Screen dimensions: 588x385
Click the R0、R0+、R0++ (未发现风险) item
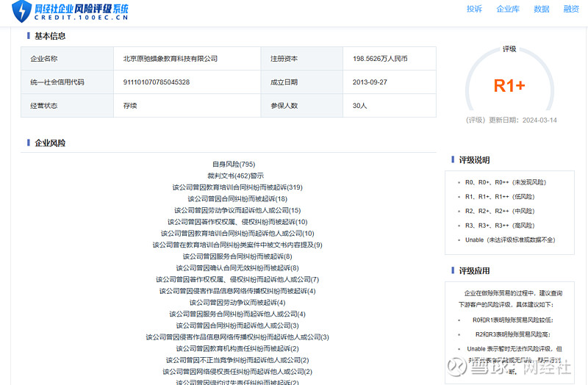tap(506, 182)
